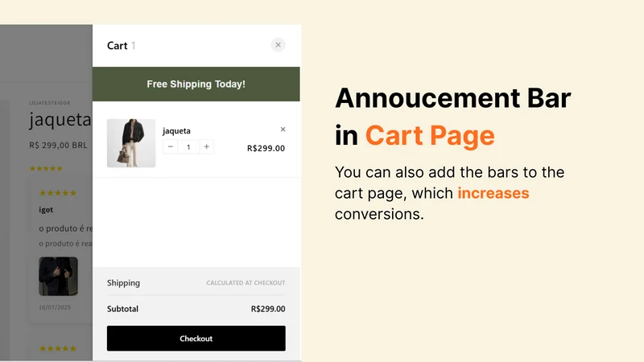Click the Subtotal label
This screenshot has height=362, width=644.
click(x=122, y=309)
